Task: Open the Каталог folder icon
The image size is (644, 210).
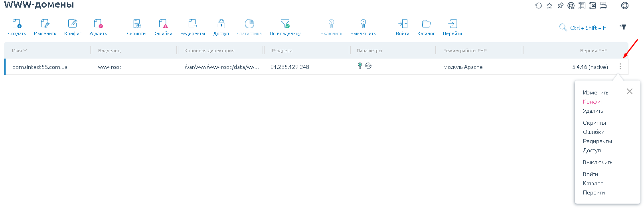Action: point(426,24)
